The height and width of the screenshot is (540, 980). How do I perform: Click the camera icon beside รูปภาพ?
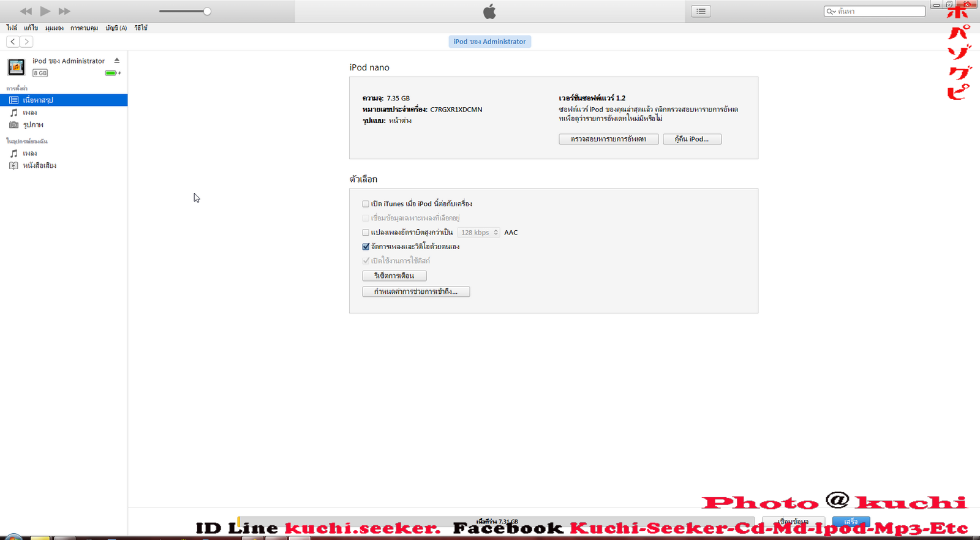pos(13,125)
